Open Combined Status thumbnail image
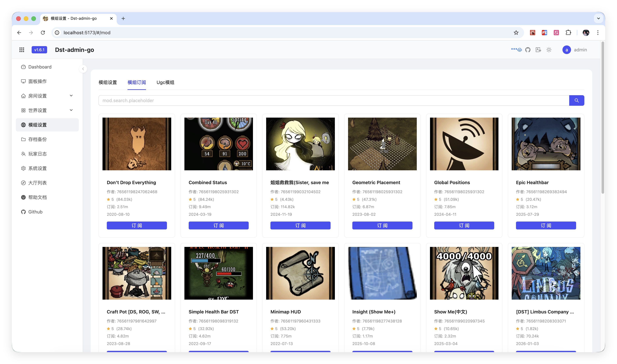 tap(219, 144)
